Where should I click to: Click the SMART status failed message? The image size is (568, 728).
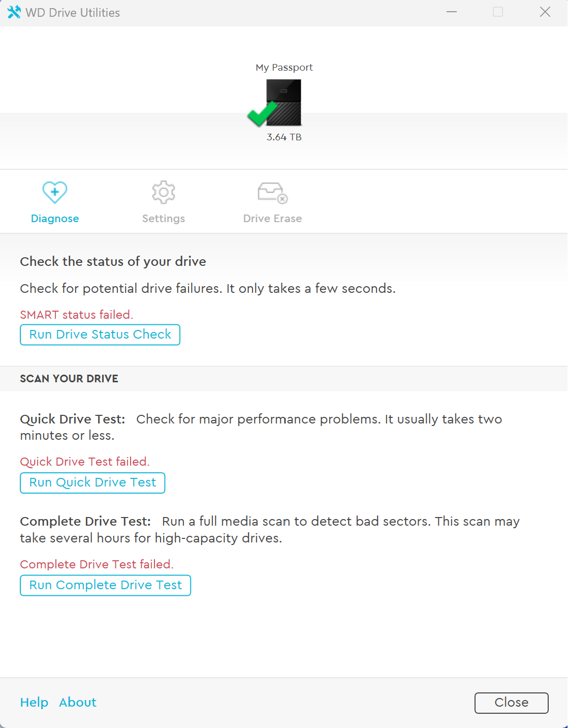click(x=76, y=315)
